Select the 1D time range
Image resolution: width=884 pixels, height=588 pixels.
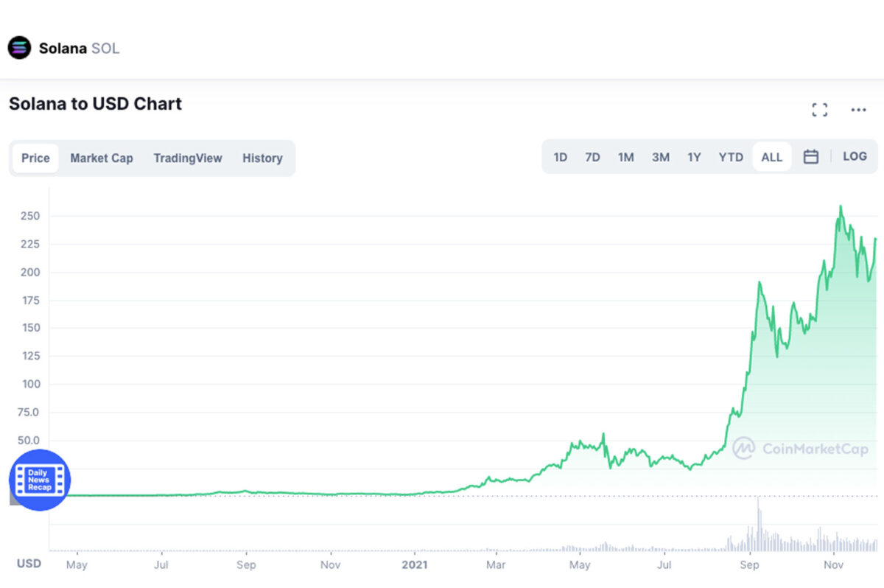point(560,157)
